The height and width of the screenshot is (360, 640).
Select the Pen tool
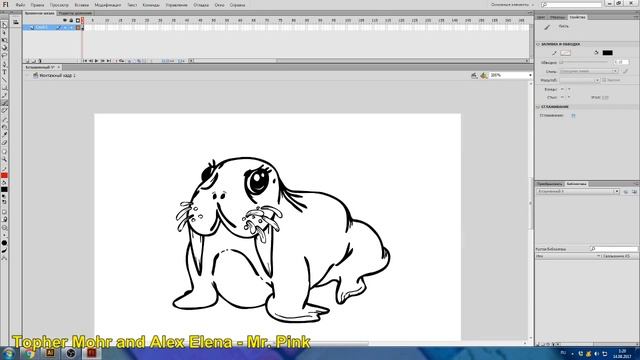coord(4,64)
